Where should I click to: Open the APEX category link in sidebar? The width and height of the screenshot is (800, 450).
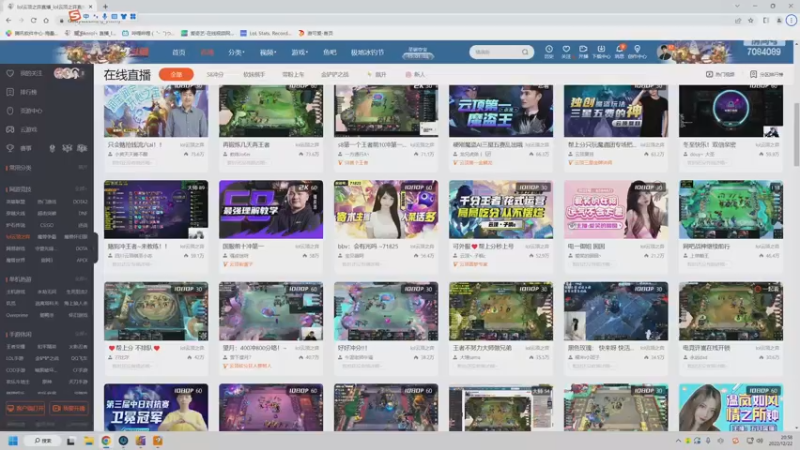click(82, 260)
